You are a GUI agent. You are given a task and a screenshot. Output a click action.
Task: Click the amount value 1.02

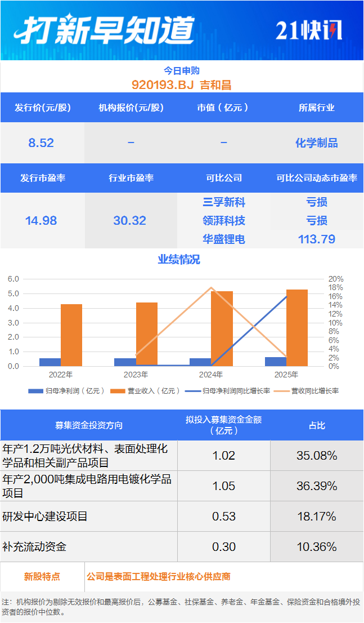pos(224,456)
